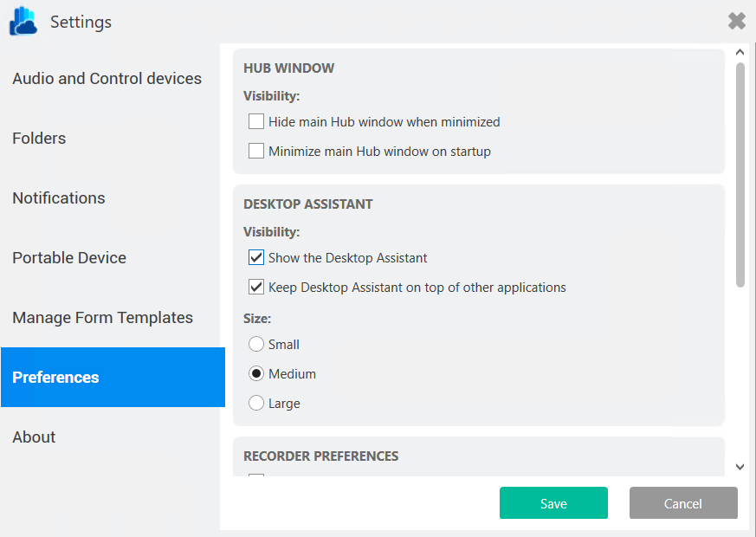Open the About section
756x537 pixels.
34,437
